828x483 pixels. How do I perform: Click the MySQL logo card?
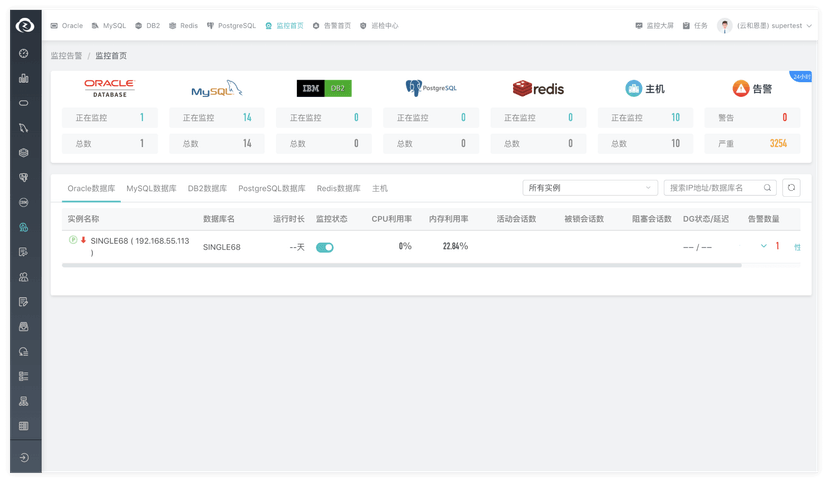217,89
